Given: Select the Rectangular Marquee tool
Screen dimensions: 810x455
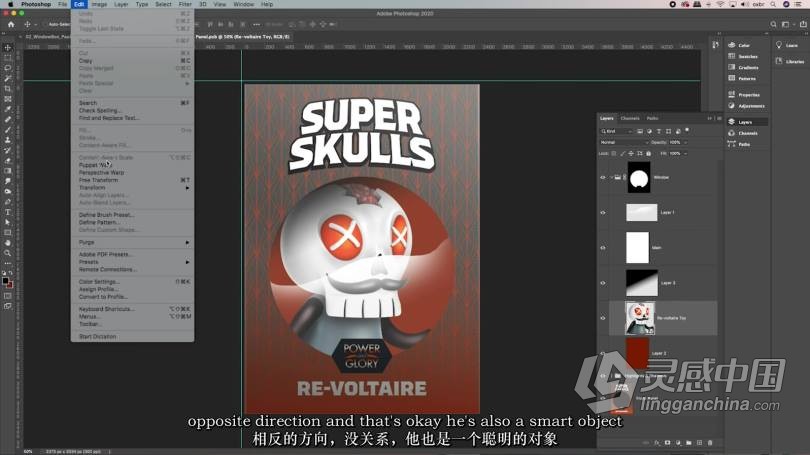Looking at the screenshot, I should click(7, 58).
